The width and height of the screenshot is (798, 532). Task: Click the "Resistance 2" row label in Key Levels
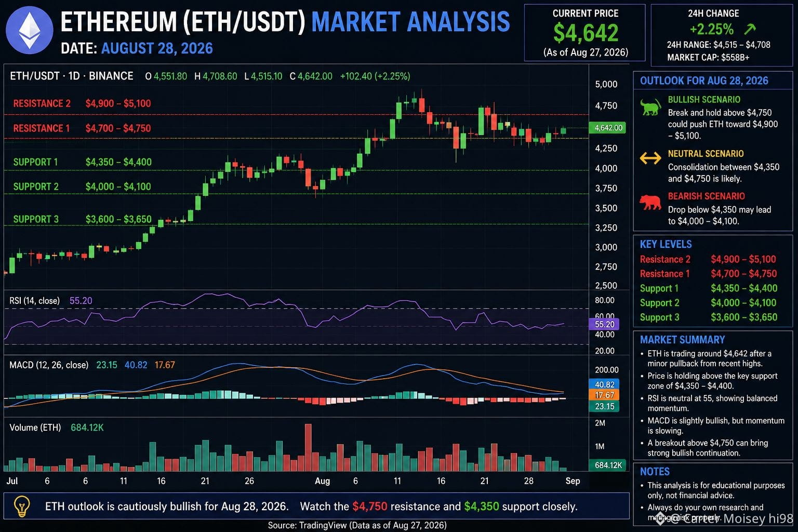click(x=665, y=259)
